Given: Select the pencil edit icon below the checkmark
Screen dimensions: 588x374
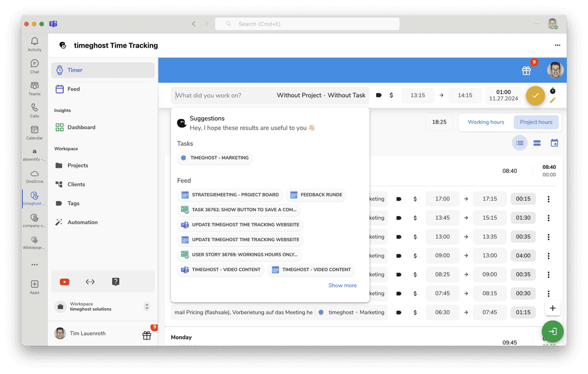Looking at the screenshot, I should [554, 101].
